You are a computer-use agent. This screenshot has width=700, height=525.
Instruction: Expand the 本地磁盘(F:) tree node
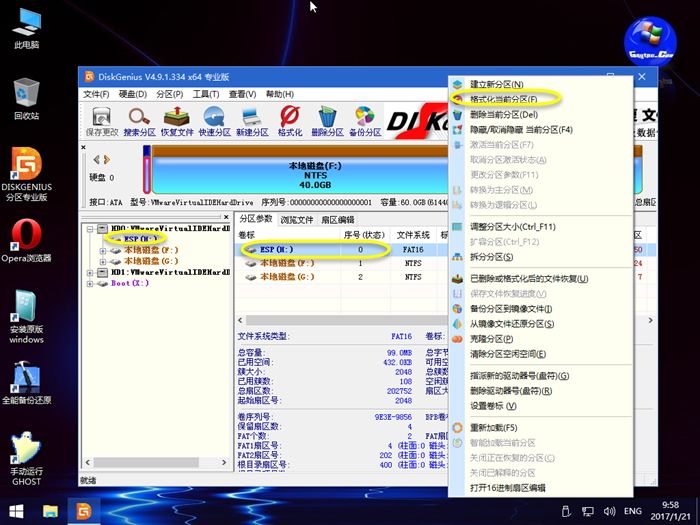pyautogui.click(x=103, y=250)
